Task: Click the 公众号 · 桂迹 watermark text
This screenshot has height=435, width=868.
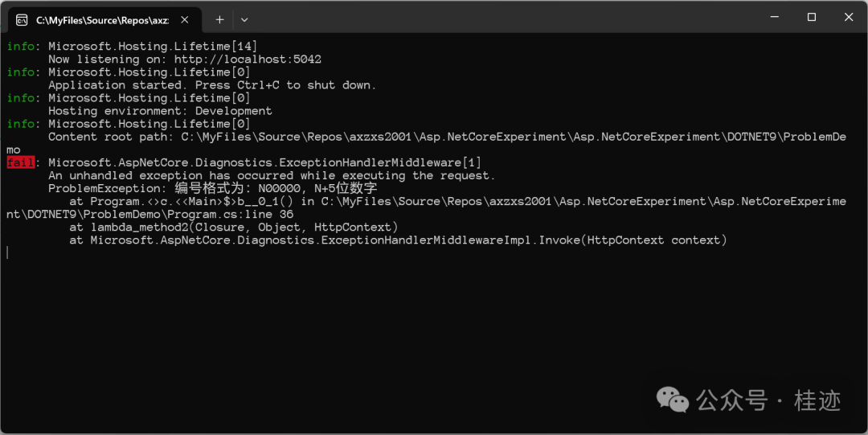Action: coord(768,400)
